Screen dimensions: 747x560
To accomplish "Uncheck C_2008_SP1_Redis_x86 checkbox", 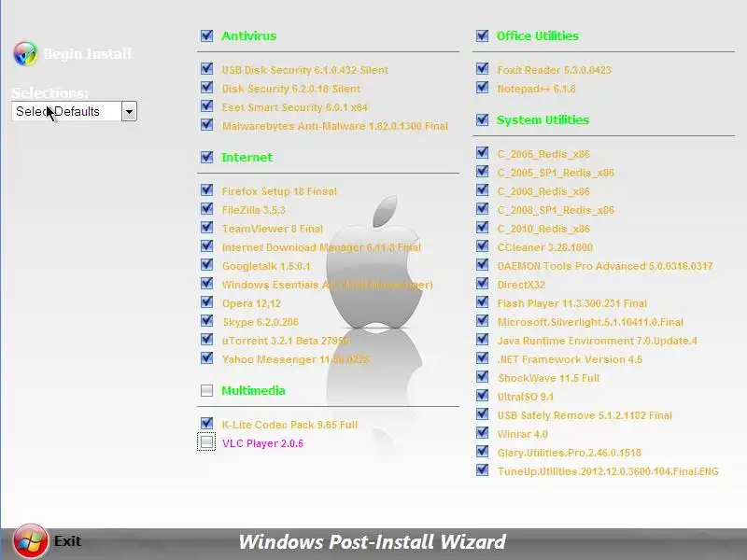I will click(482, 209).
